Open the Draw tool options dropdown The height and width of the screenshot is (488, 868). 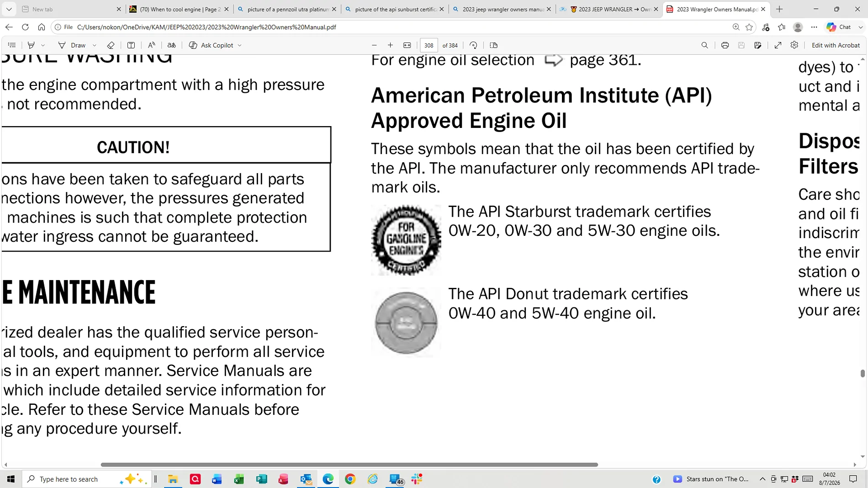click(95, 45)
